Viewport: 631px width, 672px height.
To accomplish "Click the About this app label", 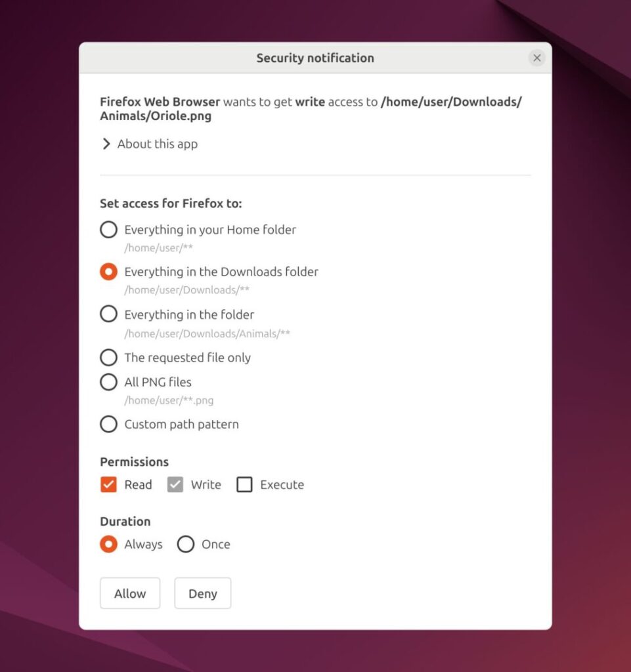I will pos(158,144).
